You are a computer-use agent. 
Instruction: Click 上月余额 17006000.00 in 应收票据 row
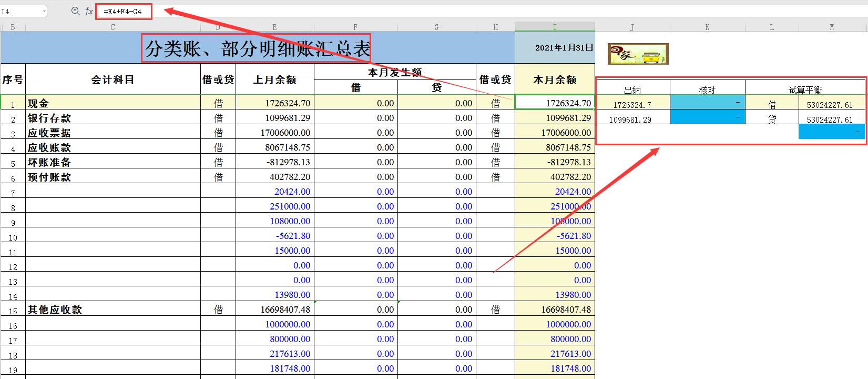pyautogui.click(x=275, y=133)
